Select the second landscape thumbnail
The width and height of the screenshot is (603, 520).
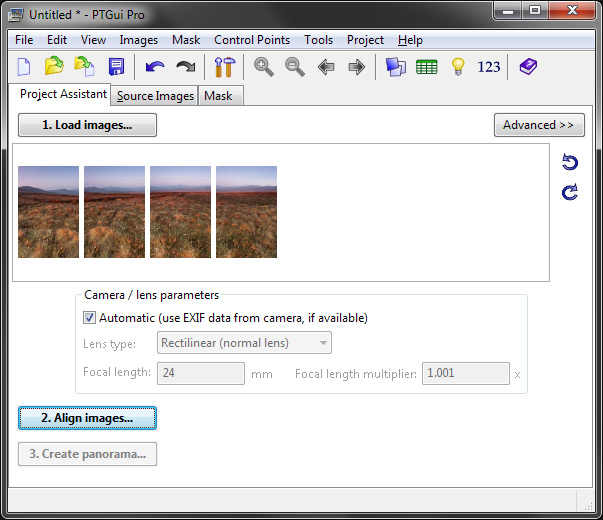pos(115,212)
